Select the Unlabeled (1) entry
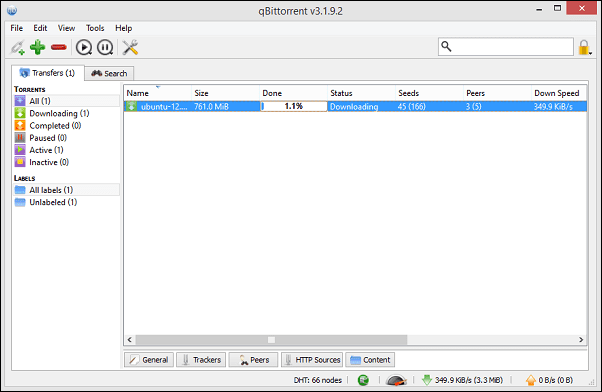Screen dimensions: 602x392 [67, 202]
